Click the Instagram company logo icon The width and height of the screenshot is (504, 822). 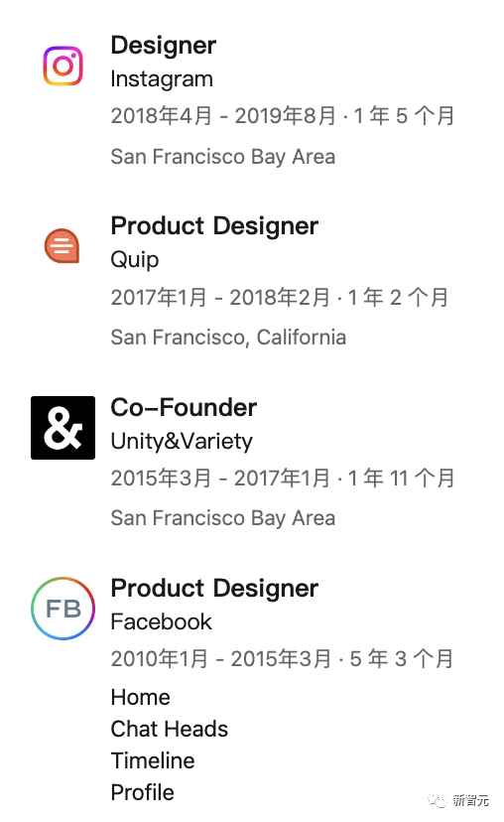pos(63,67)
